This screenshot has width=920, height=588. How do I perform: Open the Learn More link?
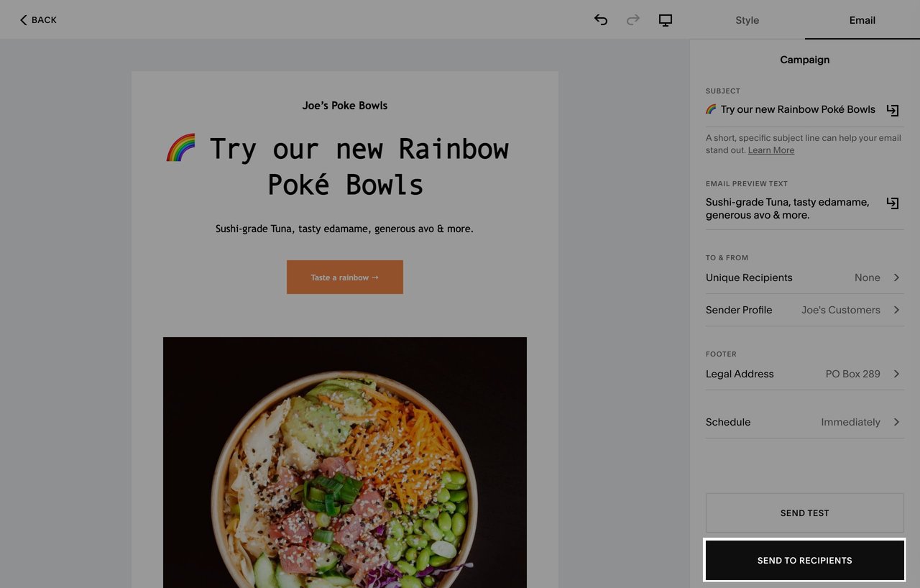(x=770, y=150)
